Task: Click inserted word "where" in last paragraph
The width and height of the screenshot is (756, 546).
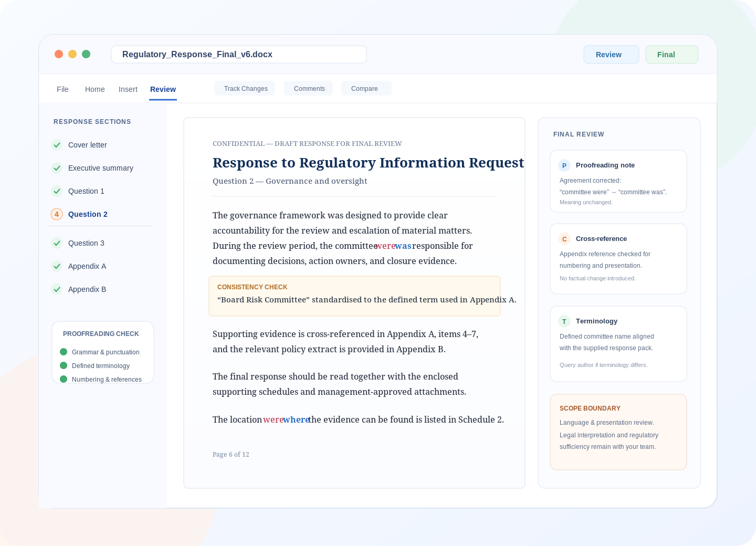Action: coord(296,419)
